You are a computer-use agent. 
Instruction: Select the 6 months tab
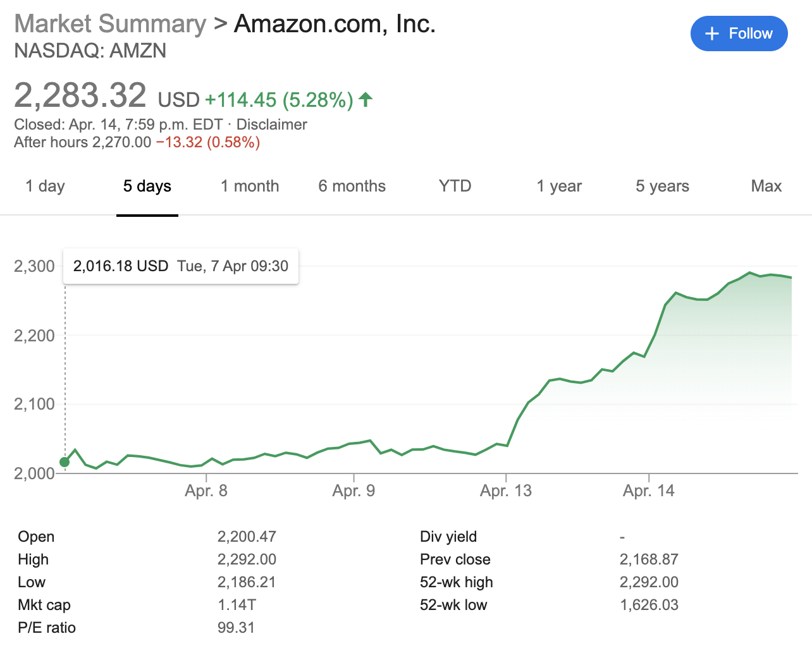click(x=352, y=186)
